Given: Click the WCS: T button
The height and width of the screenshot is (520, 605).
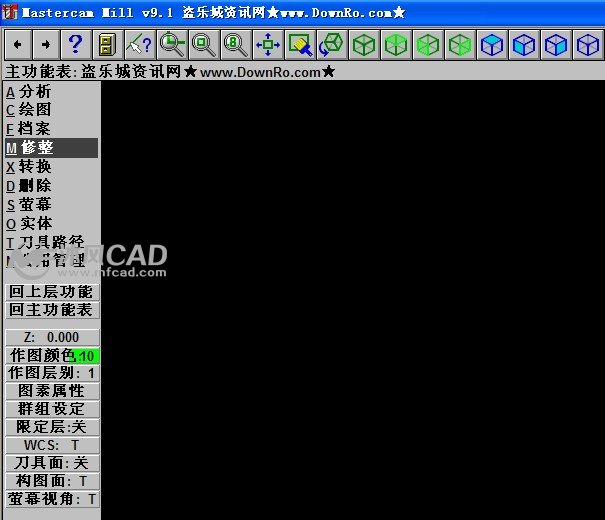Looking at the screenshot, I should tap(52, 445).
